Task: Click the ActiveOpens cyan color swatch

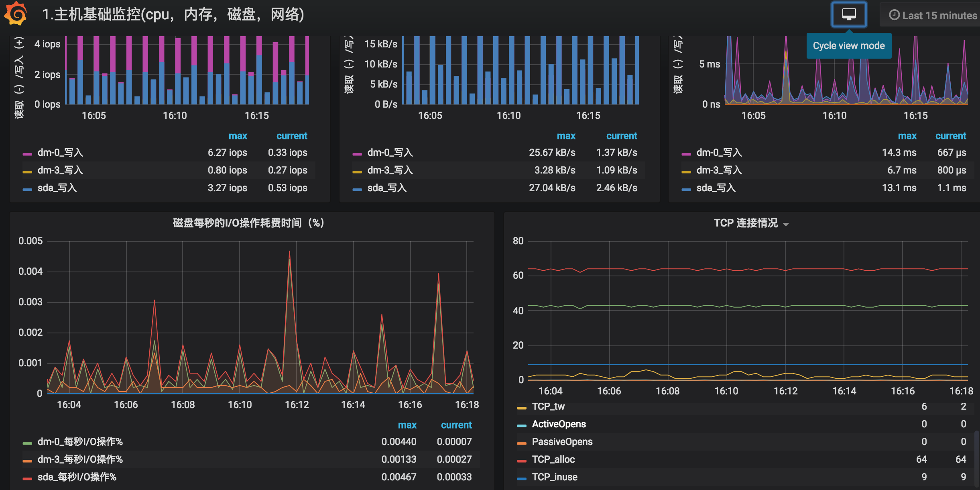Action: point(522,425)
